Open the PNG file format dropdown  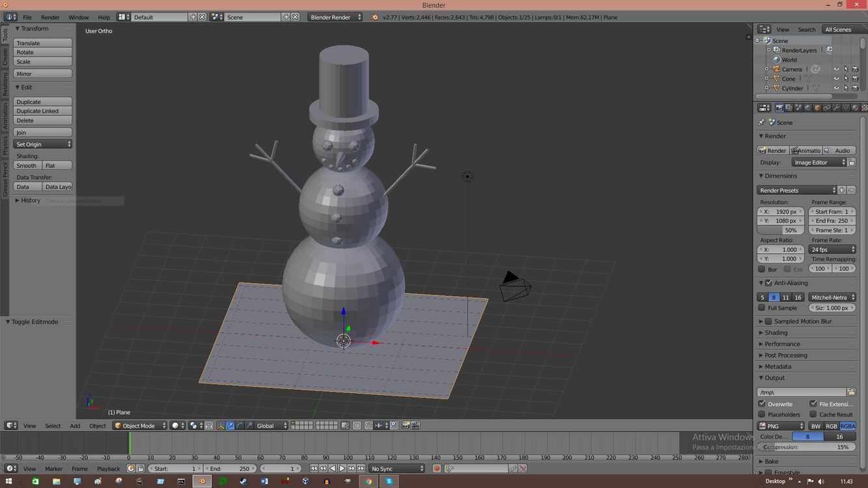[781, 426]
